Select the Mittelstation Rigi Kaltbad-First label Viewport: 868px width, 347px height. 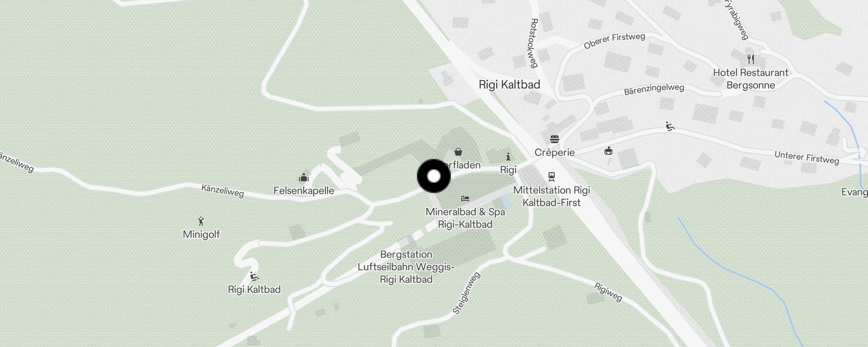pos(552,196)
